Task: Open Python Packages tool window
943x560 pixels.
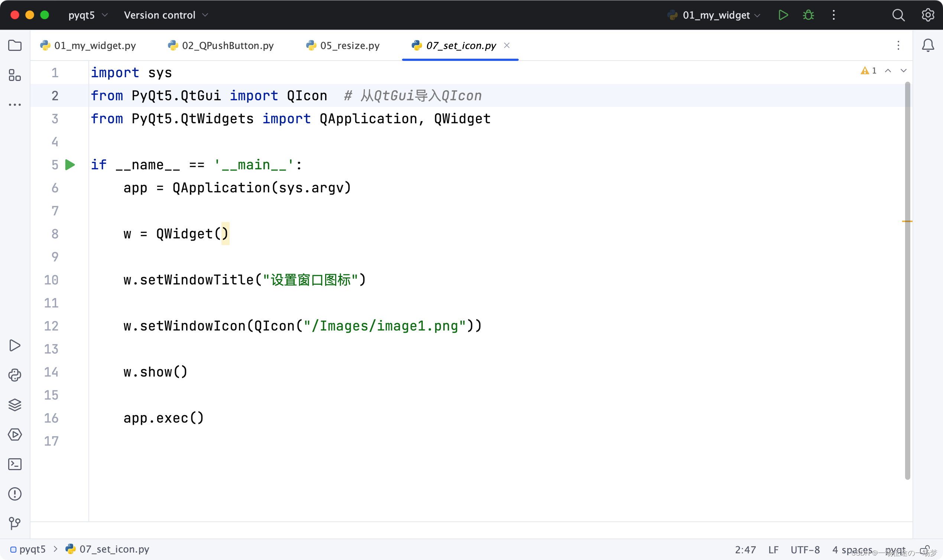Action: pyautogui.click(x=15, y=405)
